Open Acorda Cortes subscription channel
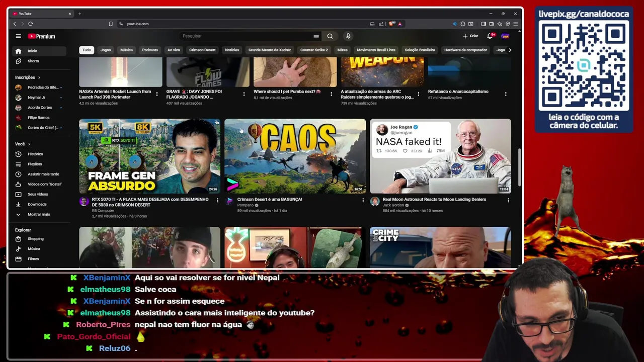 click(x=40, y=108)
